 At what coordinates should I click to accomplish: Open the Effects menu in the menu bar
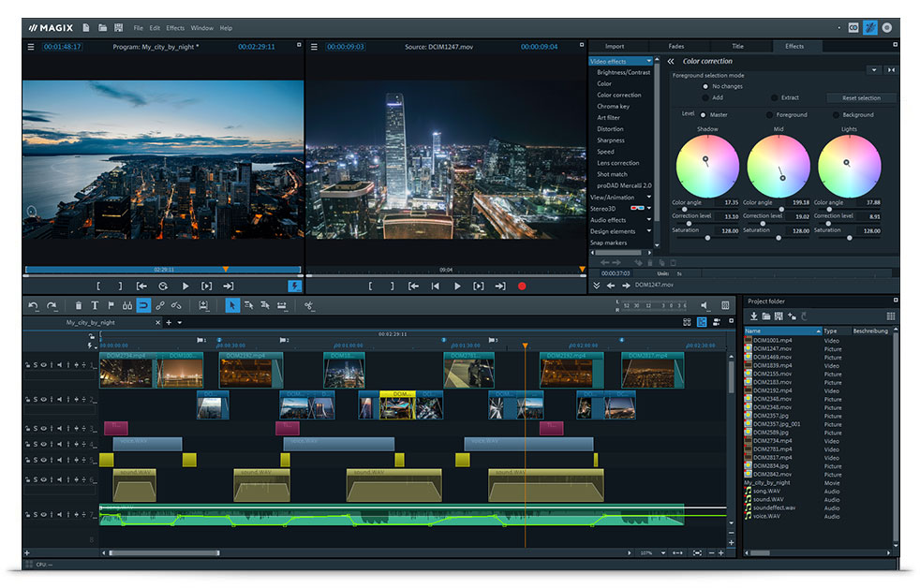tap(174, 27)
